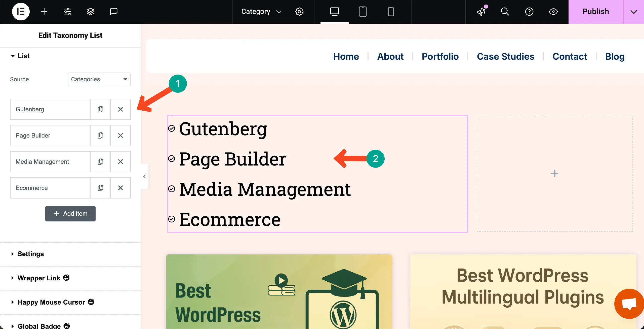Switch to tablet preview mode

363,12
